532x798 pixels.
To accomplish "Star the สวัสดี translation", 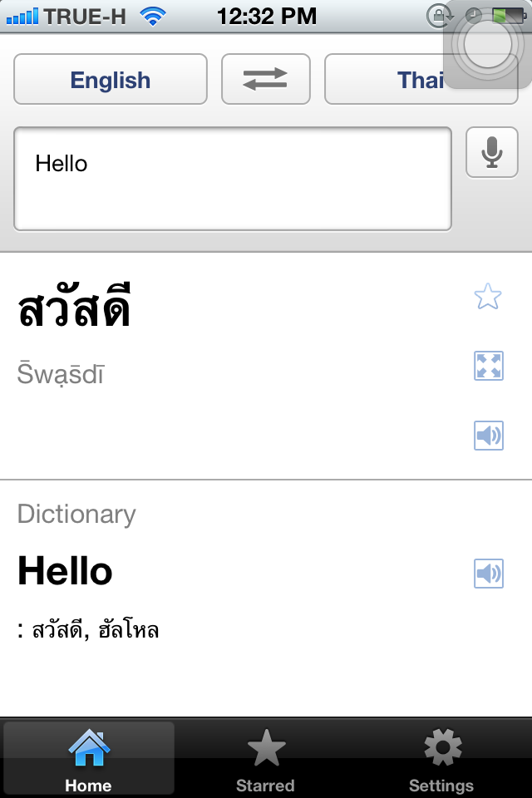I will [x=488, y=296].
